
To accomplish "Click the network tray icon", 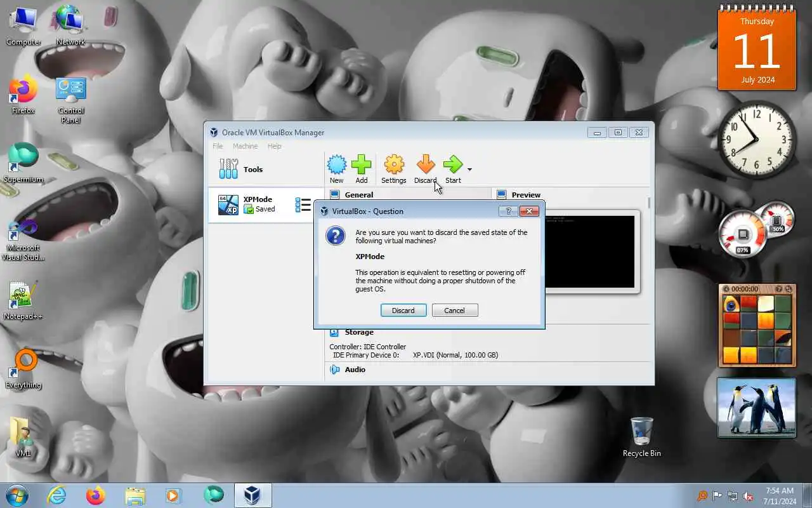I will point(732,496).
